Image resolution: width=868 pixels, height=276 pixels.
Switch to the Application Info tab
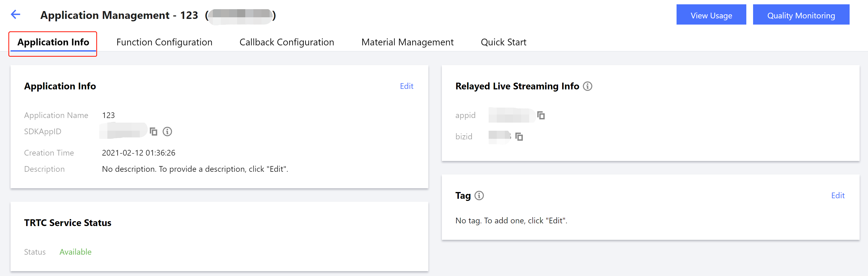pos(53,42)
